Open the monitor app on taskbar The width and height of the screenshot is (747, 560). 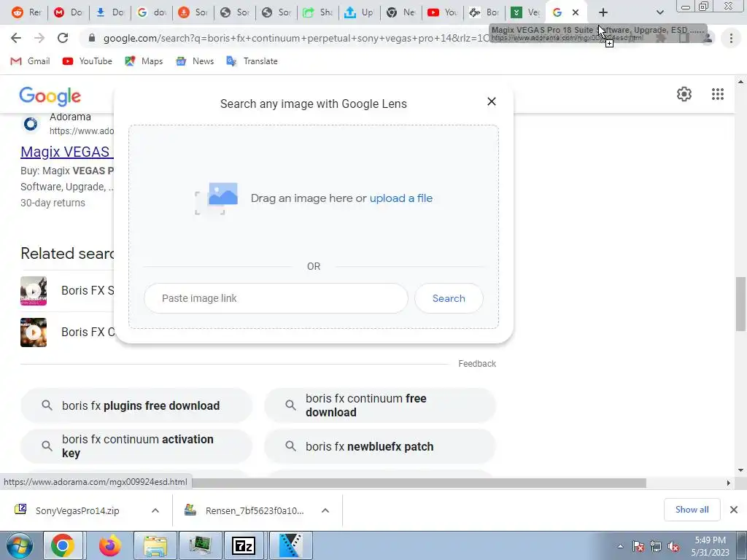click(x=201, y=545)
